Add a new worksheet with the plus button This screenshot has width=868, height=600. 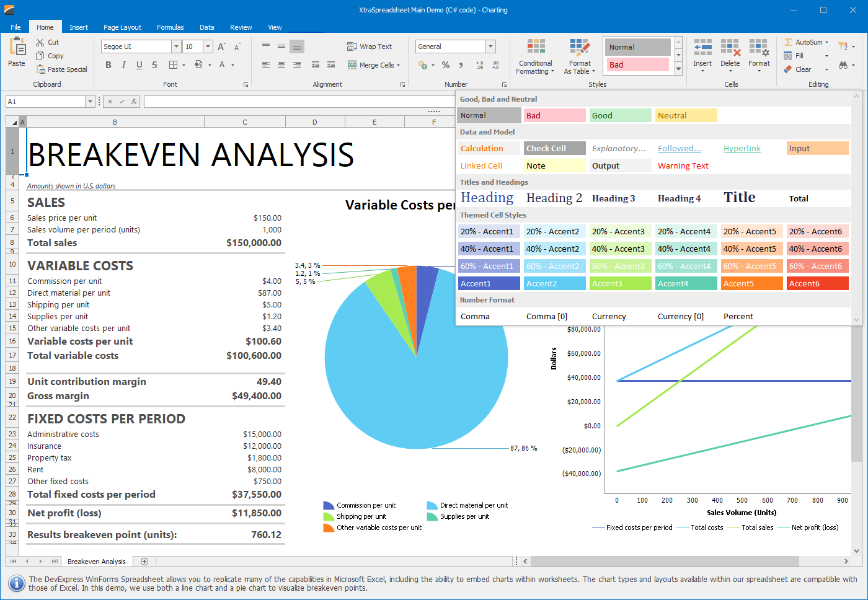[x=144, y=561]
